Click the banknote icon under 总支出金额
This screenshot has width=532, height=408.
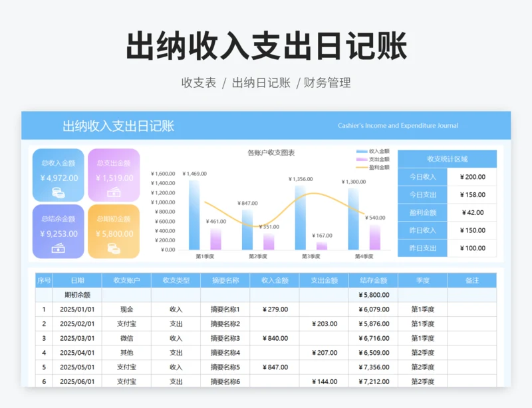pyautogui.click(x=114, y=193)
